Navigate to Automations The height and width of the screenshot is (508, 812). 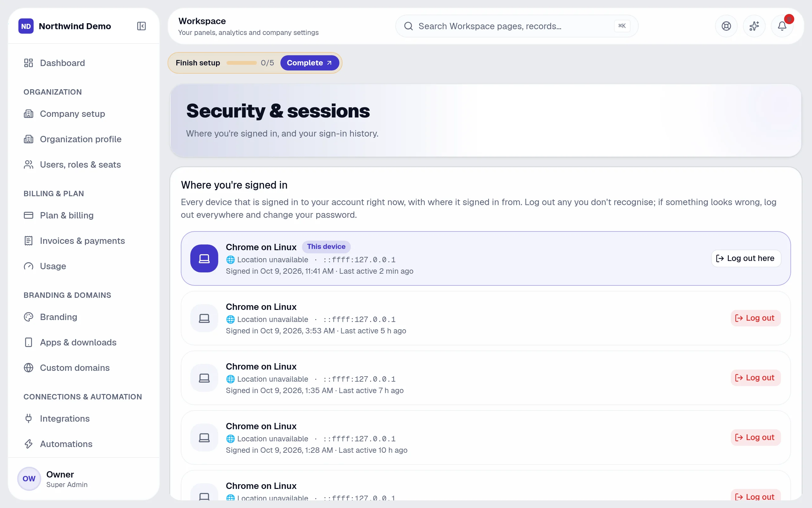[x=83, y=444]
